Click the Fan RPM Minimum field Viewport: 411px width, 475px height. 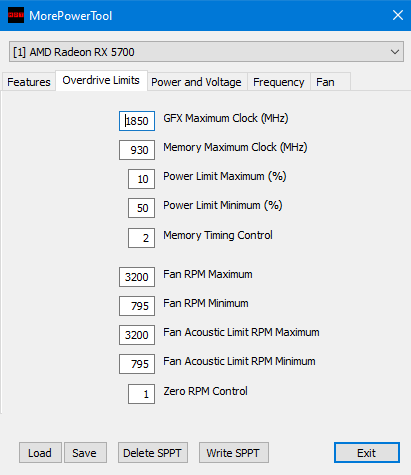[x=137, y=306]
